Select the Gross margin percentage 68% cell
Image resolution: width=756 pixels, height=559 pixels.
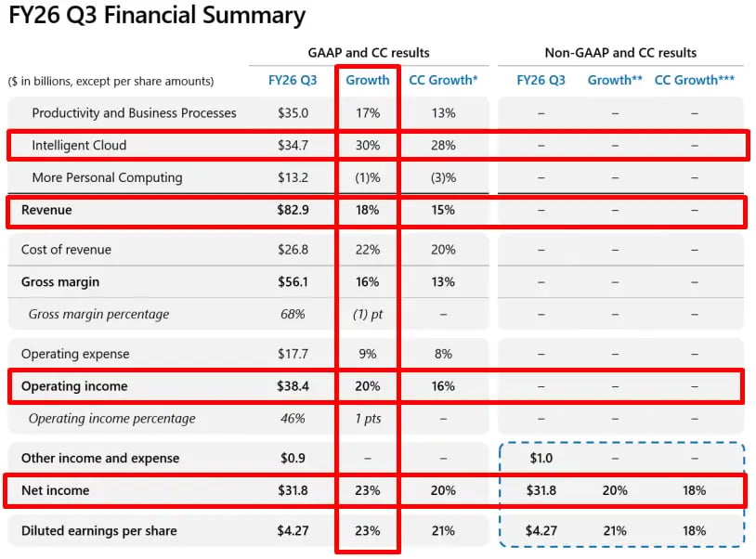[293, 314]
